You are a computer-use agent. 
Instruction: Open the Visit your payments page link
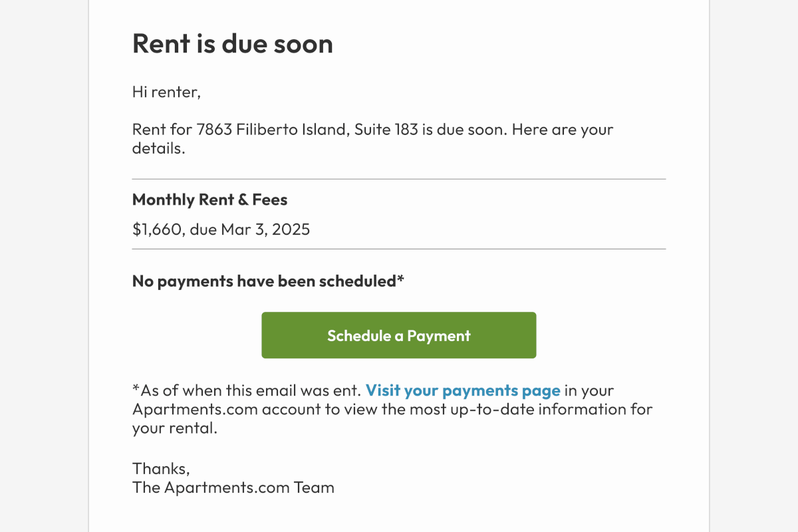463,390
